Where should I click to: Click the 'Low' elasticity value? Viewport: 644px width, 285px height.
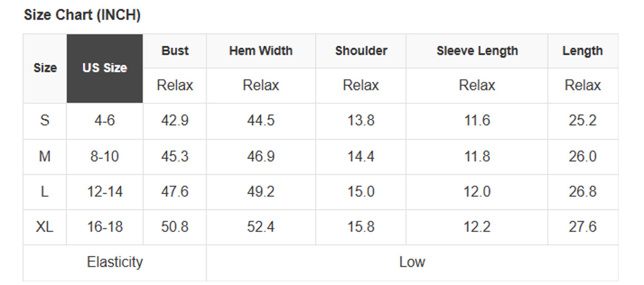point(412,262)
